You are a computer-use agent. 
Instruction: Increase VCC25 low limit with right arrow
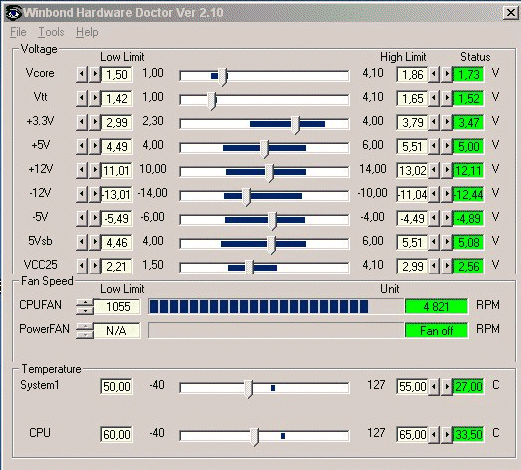95,266
